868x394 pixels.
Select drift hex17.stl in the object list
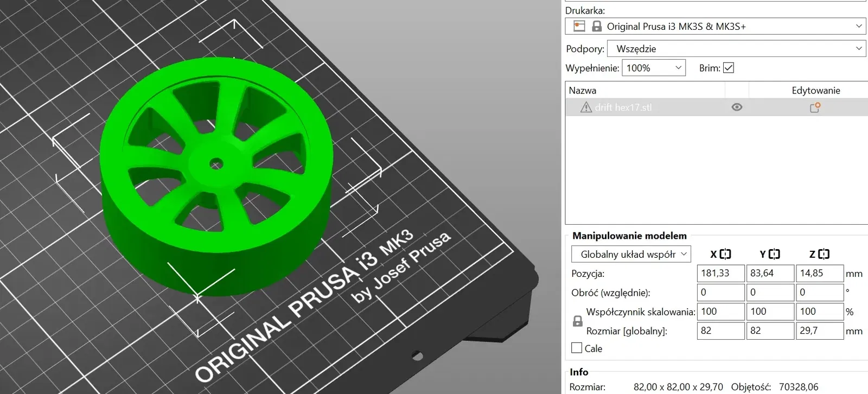(x=716, y=107)
